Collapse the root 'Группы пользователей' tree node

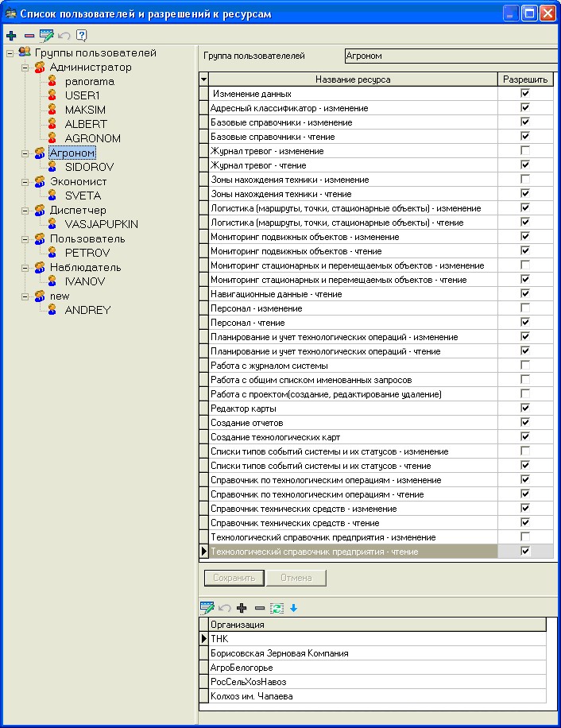coord(10,53)
